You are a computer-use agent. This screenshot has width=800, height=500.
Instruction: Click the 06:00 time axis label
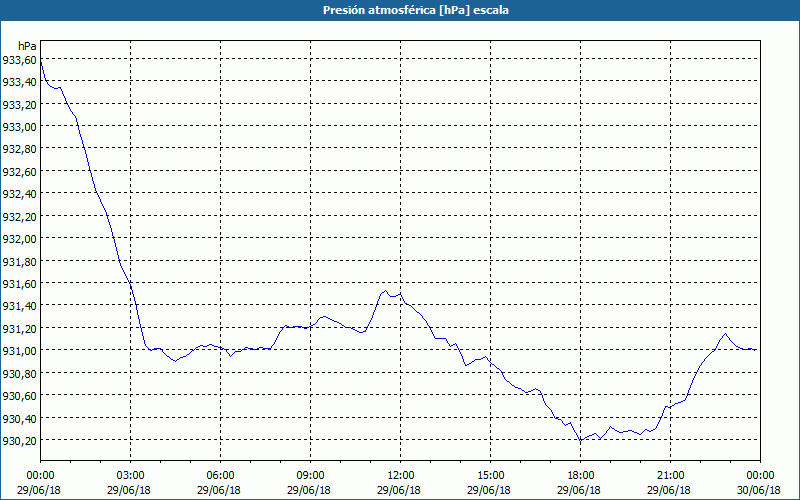click(x=220, y=476)
